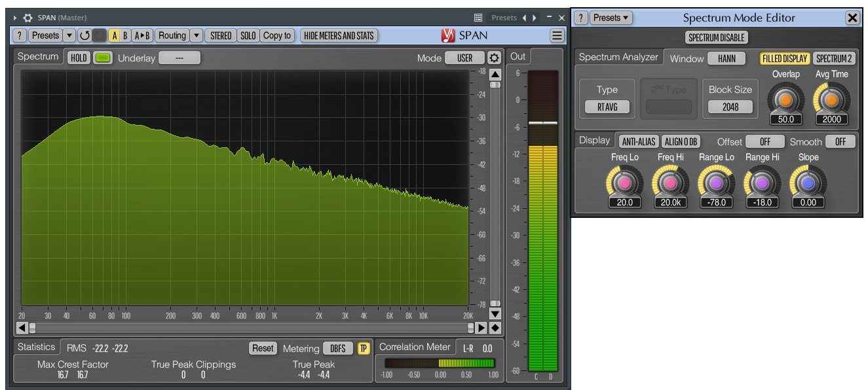The width and height of the screenshot is (868, 390).
Task: Click the Avg Time value field 2000
Action: pyautogui.click(x=831, y=119)
